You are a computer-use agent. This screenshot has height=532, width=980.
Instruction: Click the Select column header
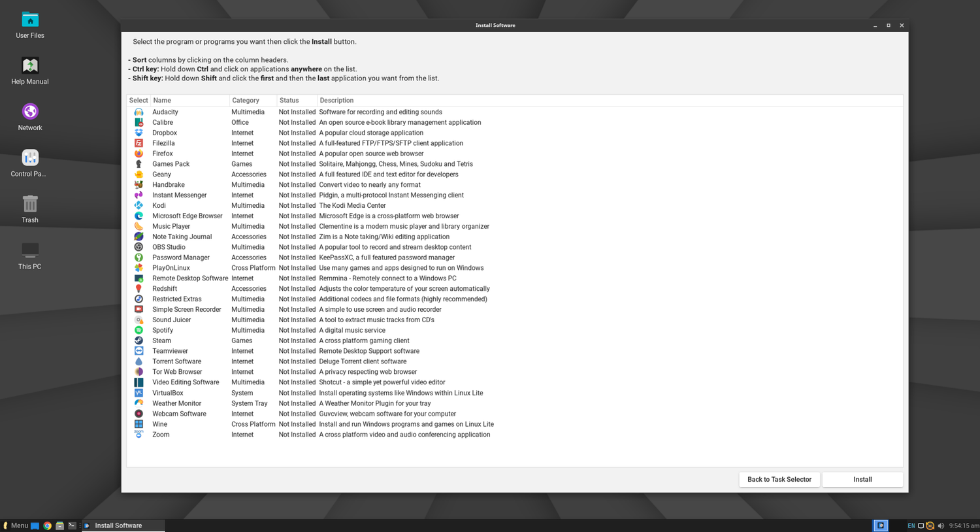click(139, 101)
